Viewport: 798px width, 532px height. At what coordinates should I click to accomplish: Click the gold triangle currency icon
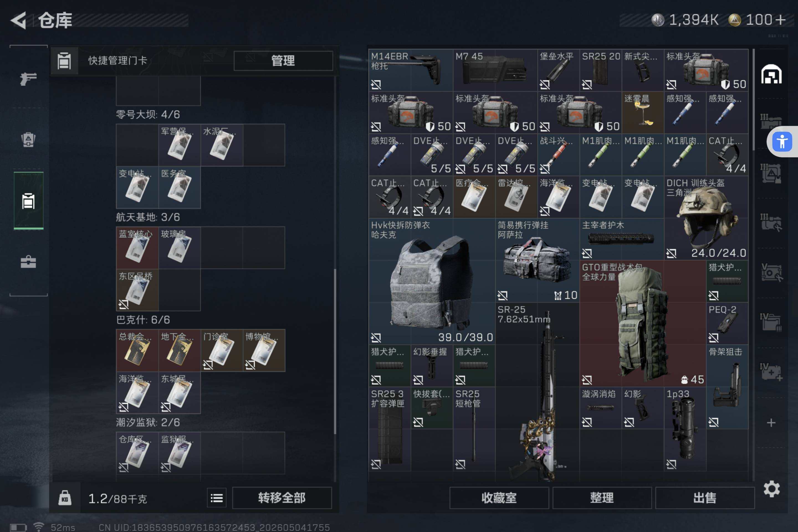(x=735, y=20)
